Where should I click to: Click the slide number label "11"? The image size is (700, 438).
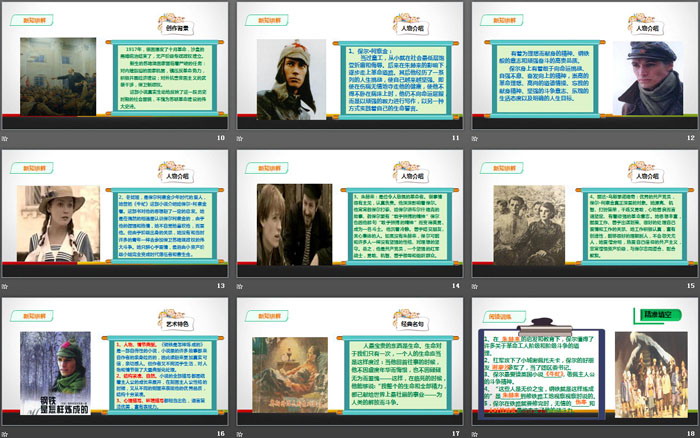(455, 138)
